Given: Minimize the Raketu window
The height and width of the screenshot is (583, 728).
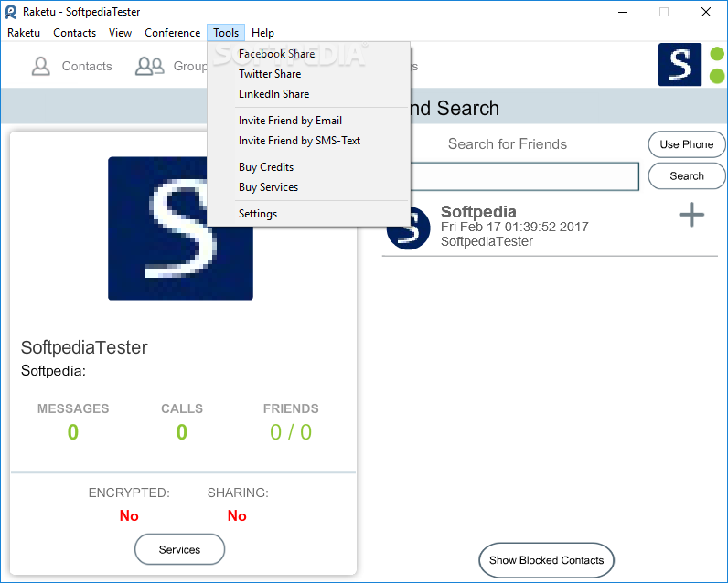Looking at the screenshot, I should coord(623,12).
